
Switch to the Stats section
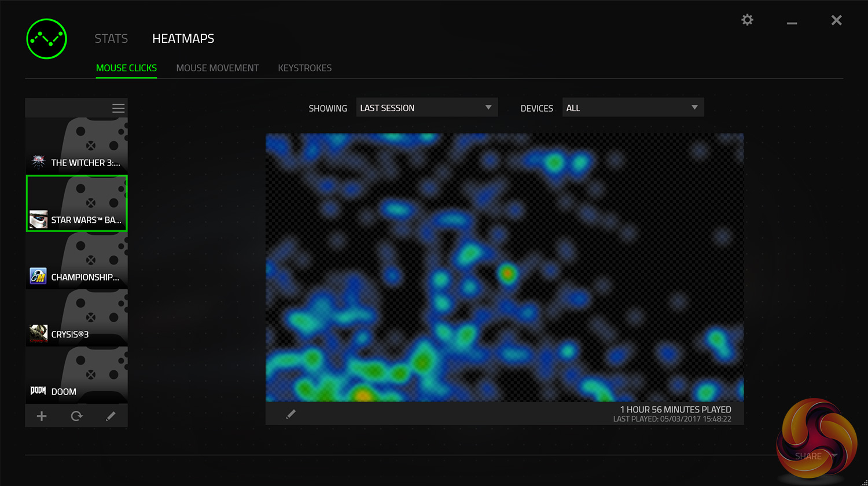(x=111, y=39)
